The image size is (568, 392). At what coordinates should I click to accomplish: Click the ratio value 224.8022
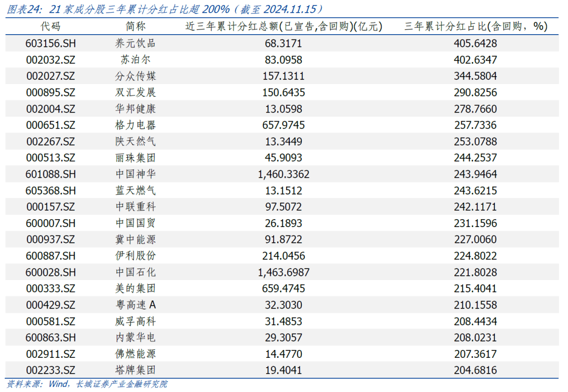(x=475, y=256)
